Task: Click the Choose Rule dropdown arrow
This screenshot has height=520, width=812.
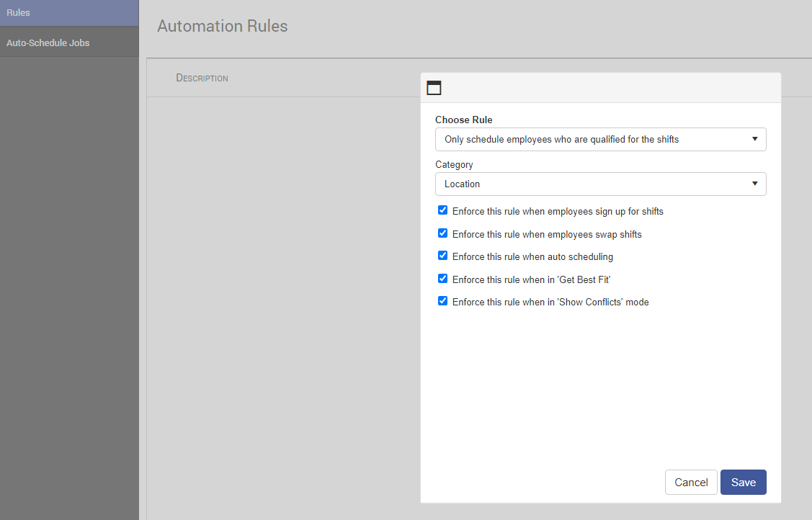Action: 754,139
